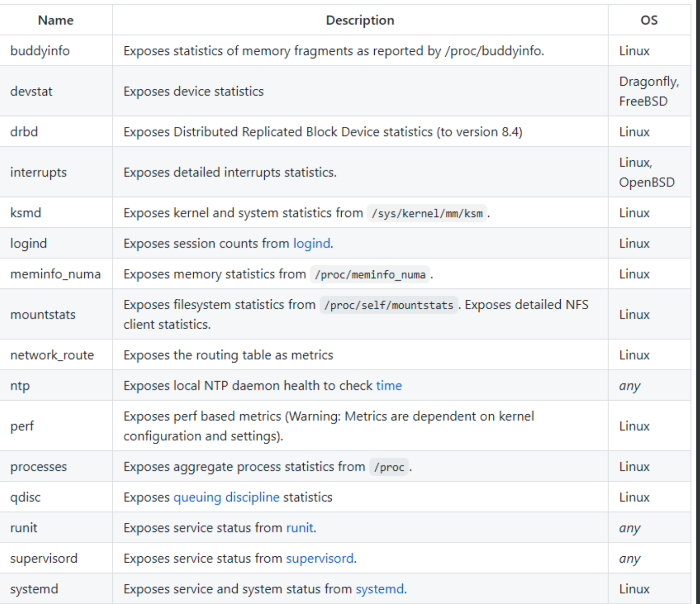Click the 'Linux, OpenBSD' OS cell
This screenshot has width=700, height=604.
pyautogui.click(x=646, y=172)
